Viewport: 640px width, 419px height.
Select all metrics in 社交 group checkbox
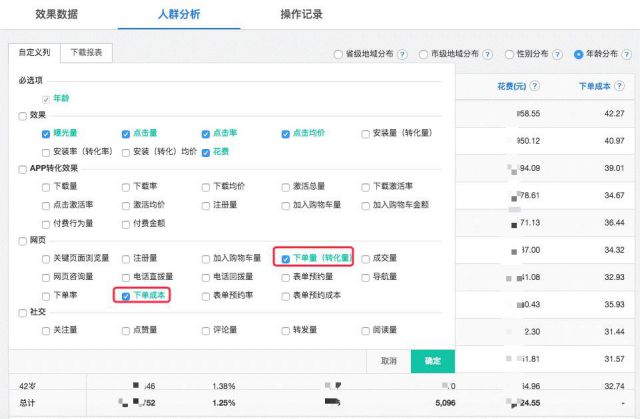[23, 313]
